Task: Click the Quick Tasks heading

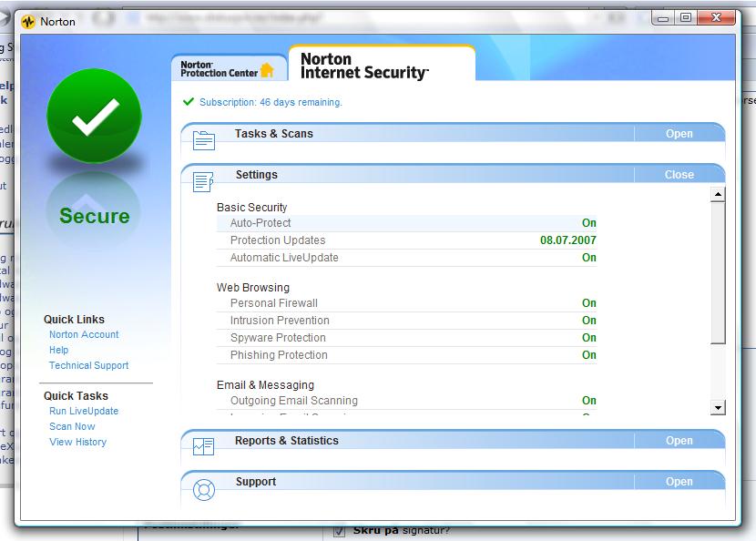Action: 76,396
